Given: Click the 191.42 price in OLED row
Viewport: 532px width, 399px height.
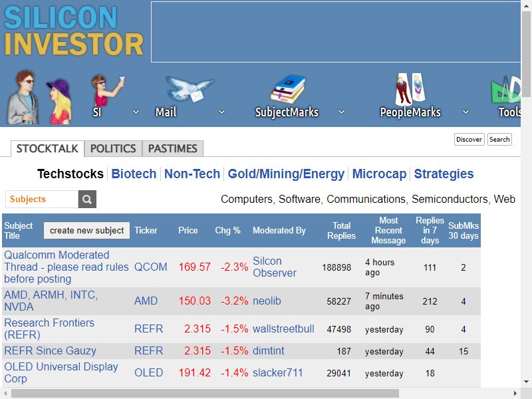Looking at the screenshot, I should [x=194, y=372].
